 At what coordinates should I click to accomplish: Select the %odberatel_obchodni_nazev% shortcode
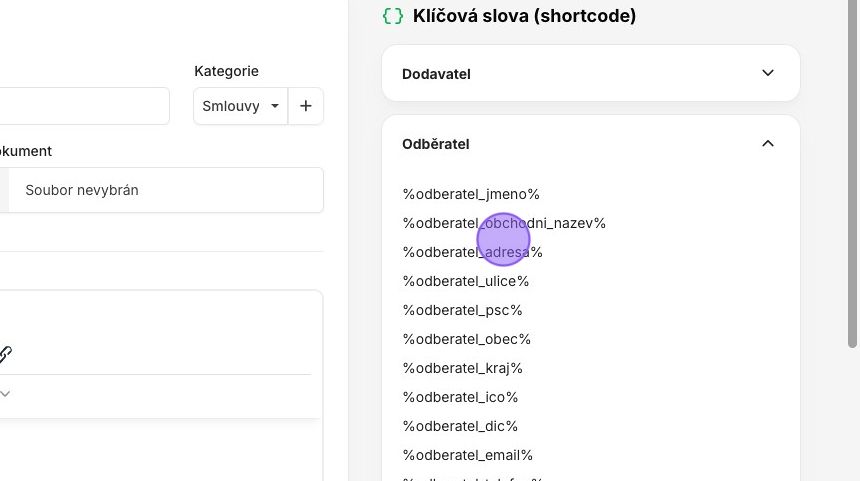504,223
